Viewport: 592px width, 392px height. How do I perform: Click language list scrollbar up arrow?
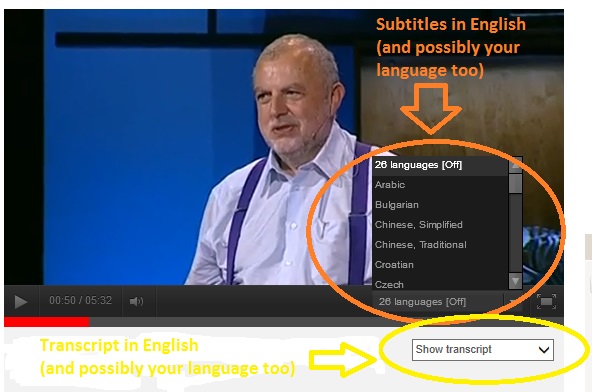pos(515,165)
